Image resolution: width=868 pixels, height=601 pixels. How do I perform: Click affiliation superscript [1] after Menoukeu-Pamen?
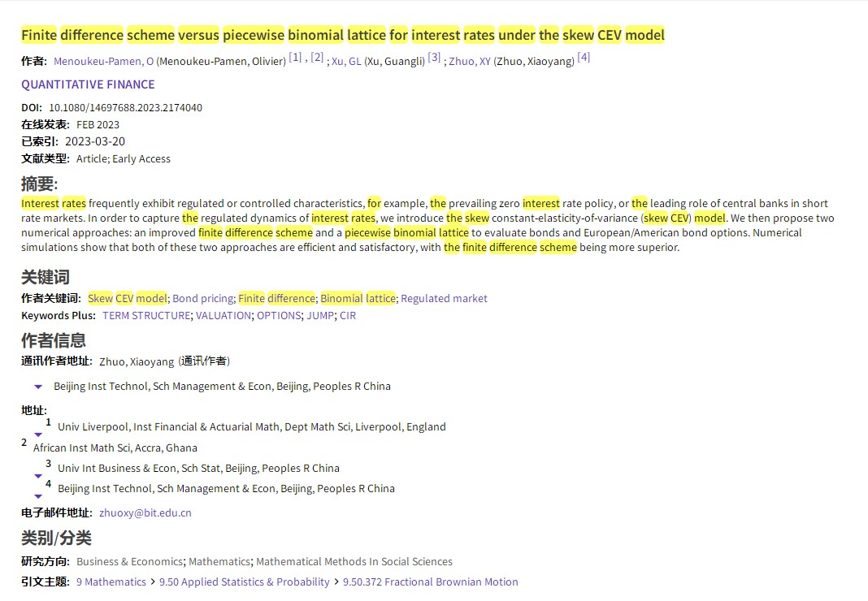tap(295, 57)
